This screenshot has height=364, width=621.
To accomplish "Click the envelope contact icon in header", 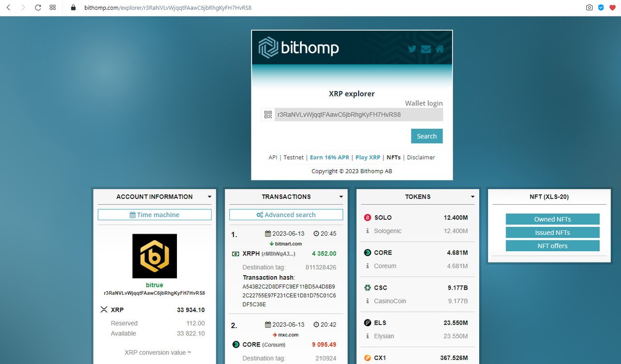I will pos(426,49).
